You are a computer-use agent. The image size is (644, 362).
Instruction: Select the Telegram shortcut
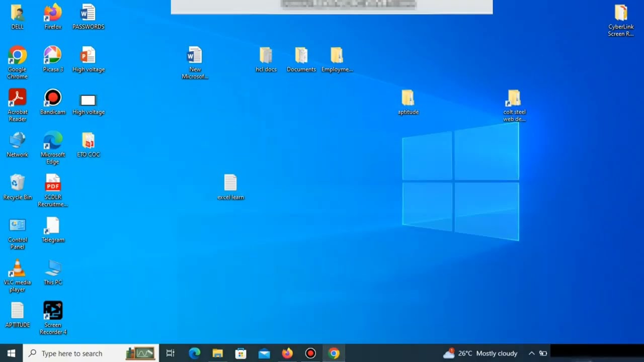53,230
